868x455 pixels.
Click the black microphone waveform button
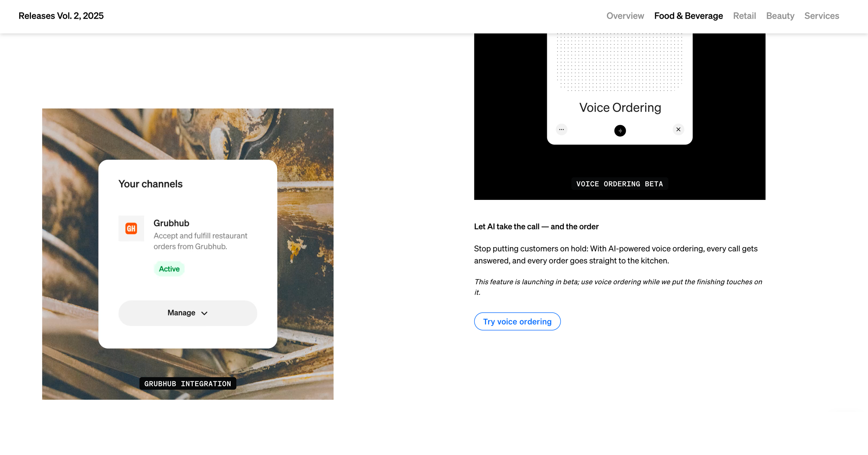point(620,130)
